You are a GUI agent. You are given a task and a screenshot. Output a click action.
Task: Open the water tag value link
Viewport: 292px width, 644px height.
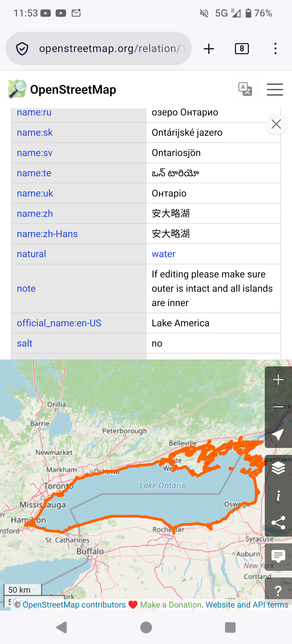(x=163, y=254)
